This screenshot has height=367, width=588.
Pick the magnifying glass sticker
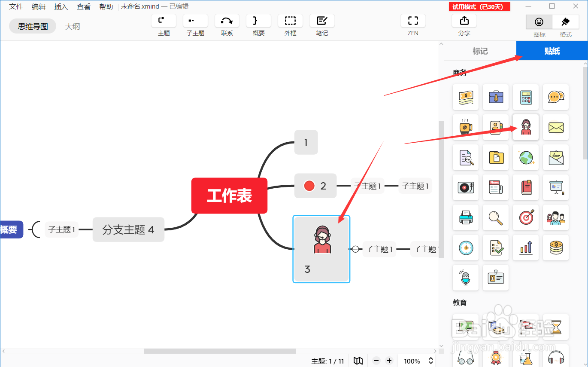496,217
